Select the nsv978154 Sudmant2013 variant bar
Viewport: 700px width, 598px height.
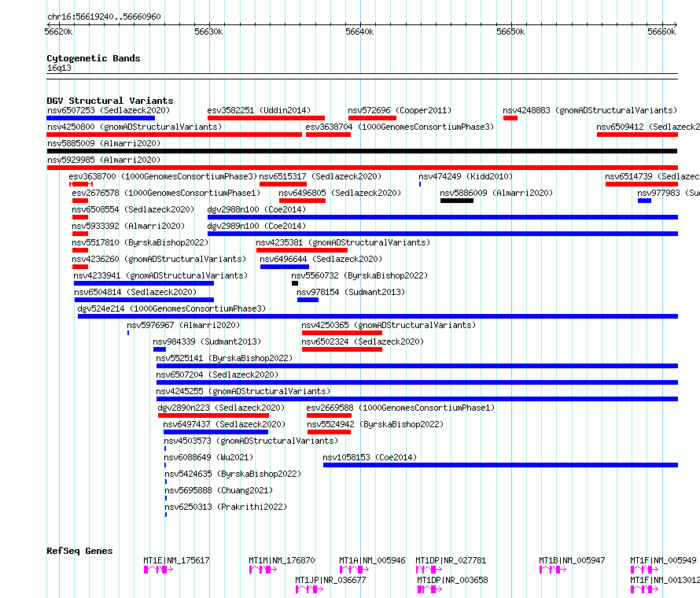[308, 300]
